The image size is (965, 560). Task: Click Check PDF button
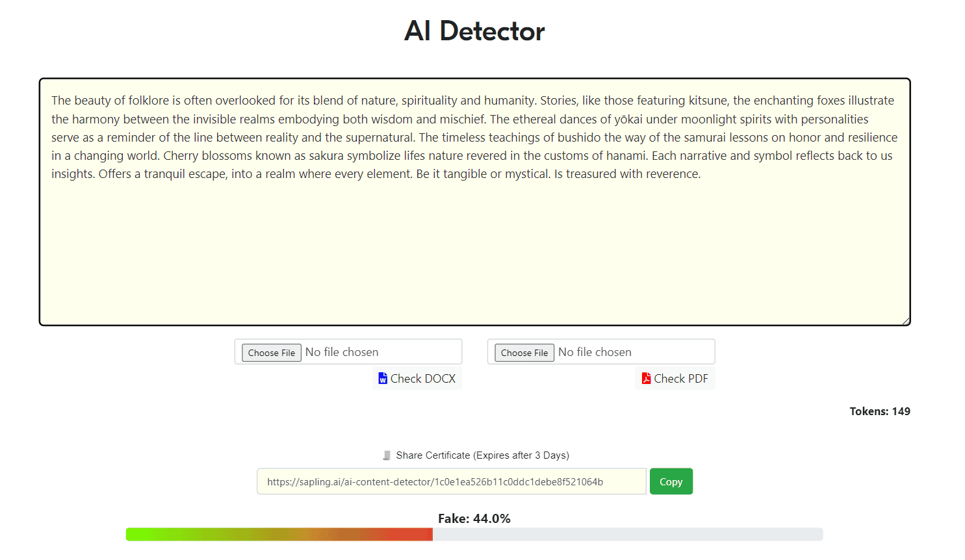[x=675, y=379]
